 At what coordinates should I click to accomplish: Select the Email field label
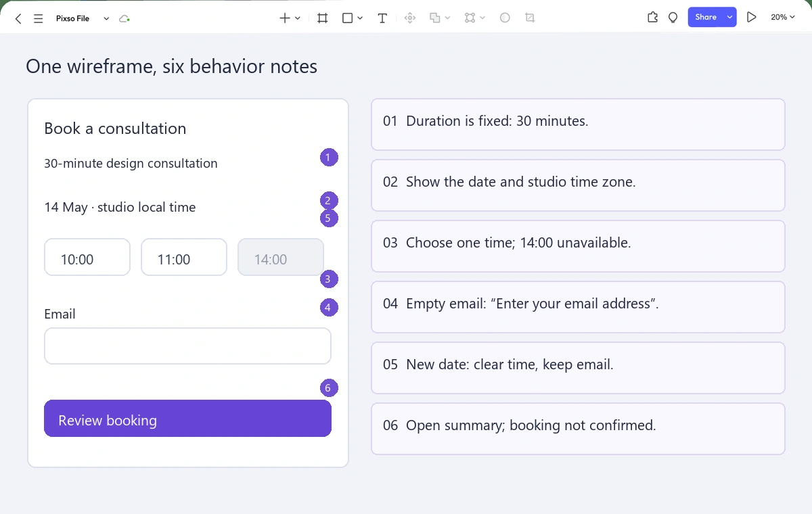pos(60,314)
